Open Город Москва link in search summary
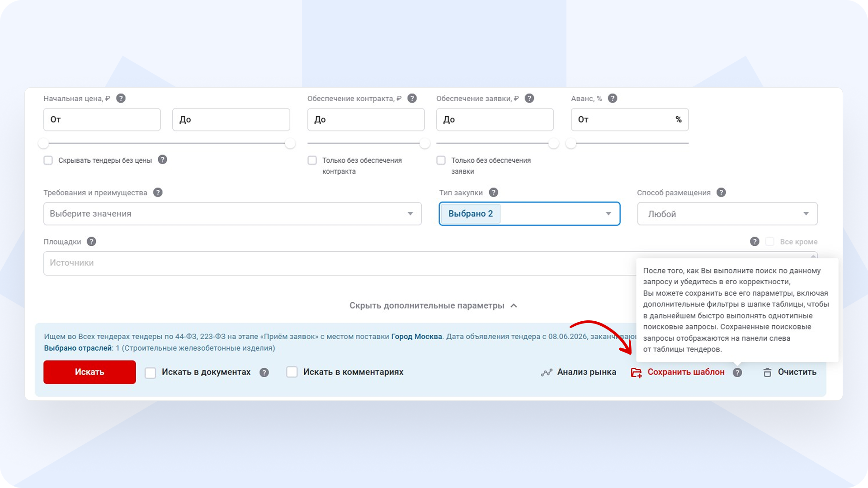 (416, 337)
